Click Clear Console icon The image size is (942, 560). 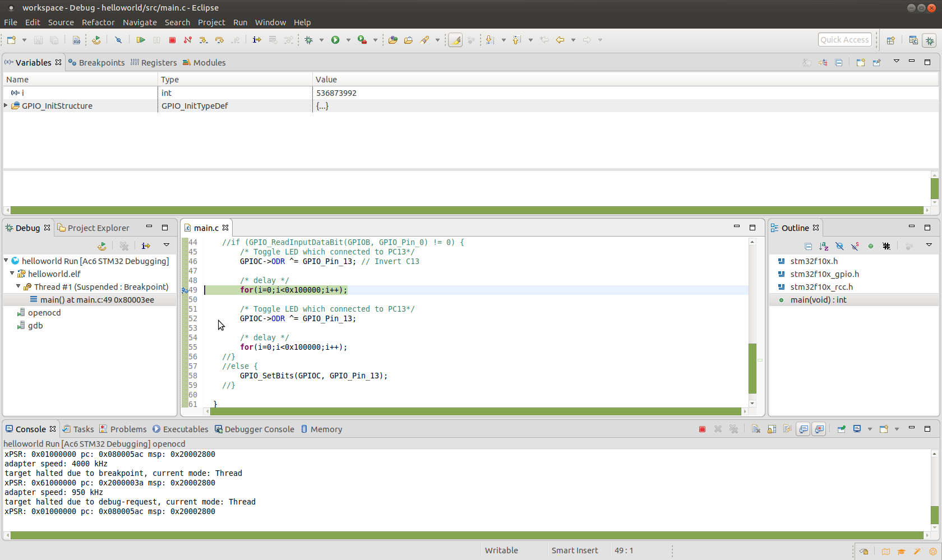[x=756, y=429]
